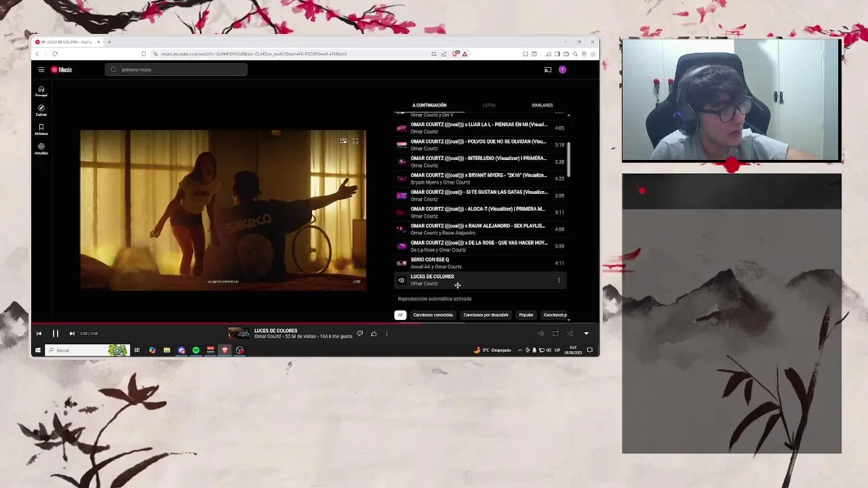The height and width of the screenshot is (488, 868).
Task: Click the taskbar Buscar search box
Action: pyautogui.click(x=86, y=350)
